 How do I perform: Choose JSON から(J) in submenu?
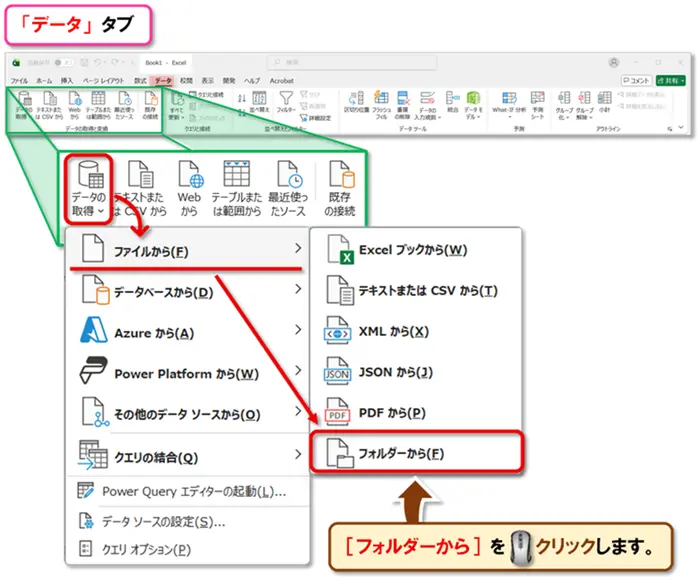tap(416, 372)
